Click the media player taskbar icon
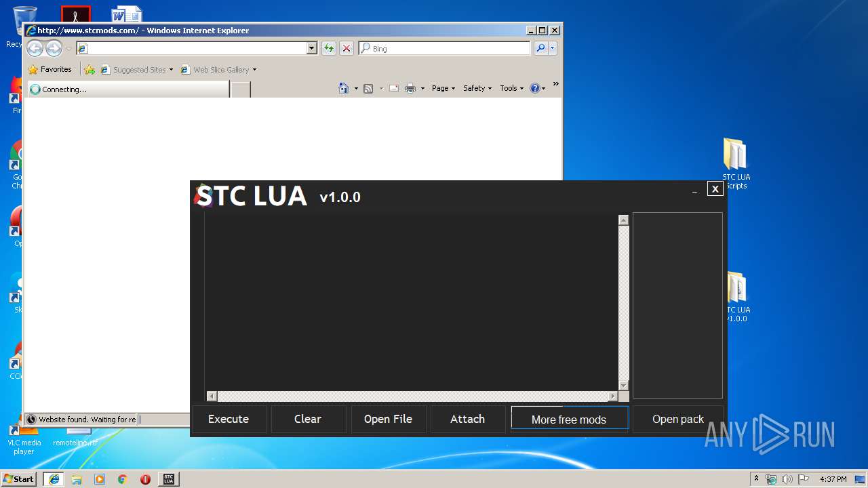The width and height of the screenshot is (868, 488). click(x=100, y=479)
